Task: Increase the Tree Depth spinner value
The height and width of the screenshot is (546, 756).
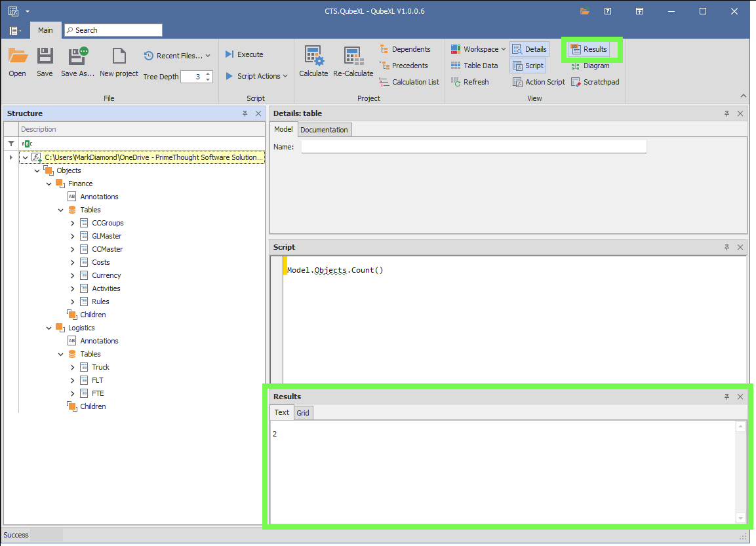Action: tap(209, 73)
